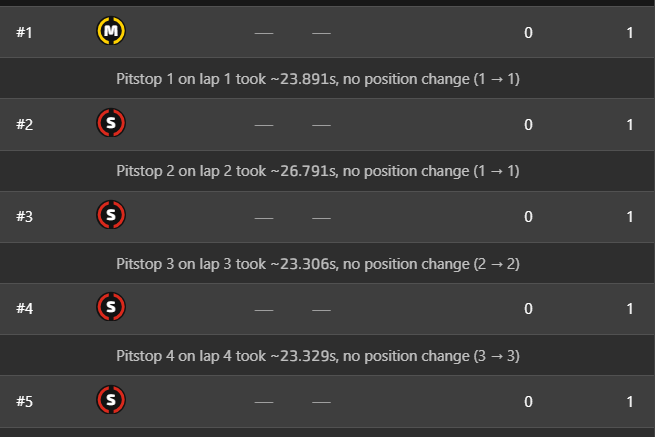
Task: Click the #2 stint label
Action: tap(25, 125)
